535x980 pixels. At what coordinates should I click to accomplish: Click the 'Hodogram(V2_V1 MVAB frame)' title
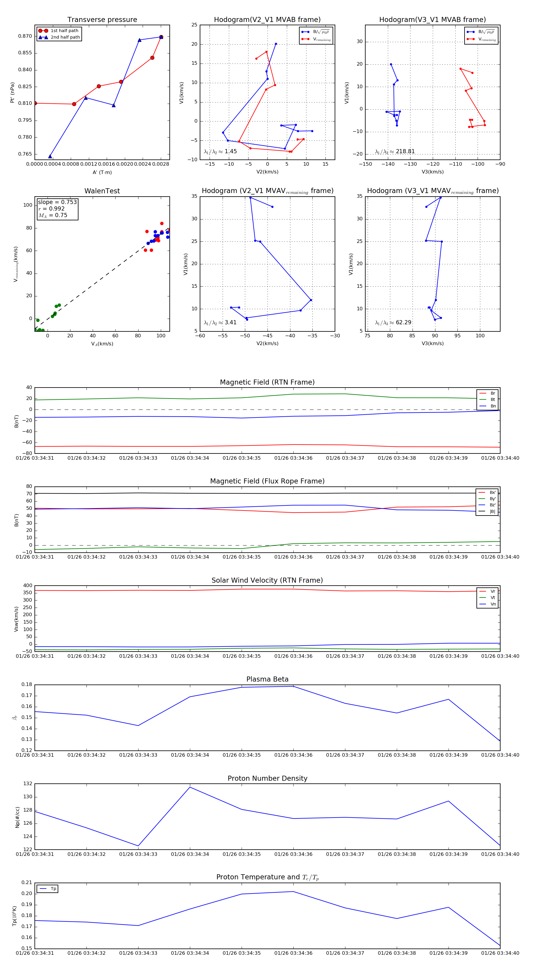pyautogui.click(x=267, y=19)
